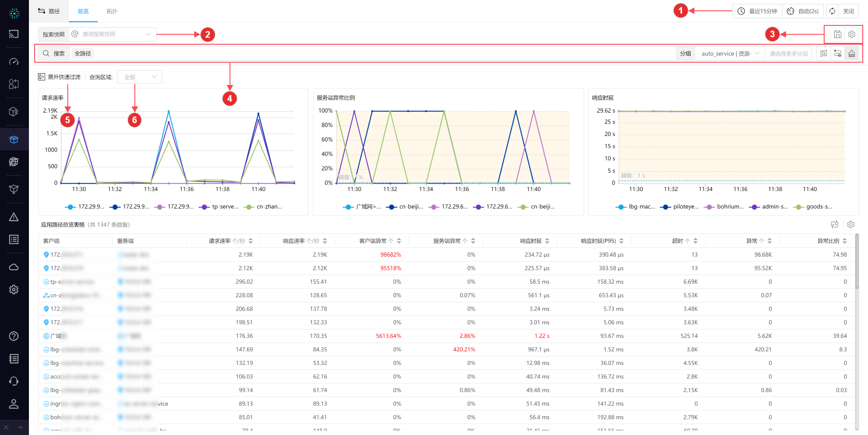This screenshot has width=868, height=435.
Task: Open alert triangle icon in left sidebar
Action: [x=14, y=217]
